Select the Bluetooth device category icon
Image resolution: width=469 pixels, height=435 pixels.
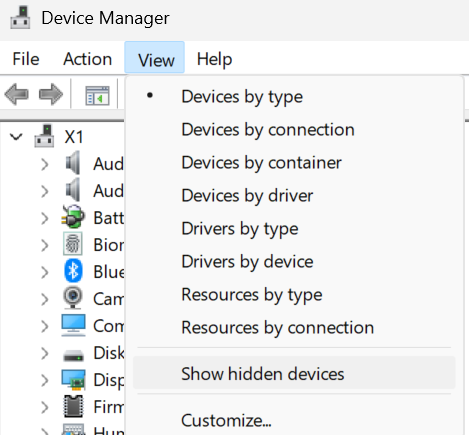tap(73, 271)
